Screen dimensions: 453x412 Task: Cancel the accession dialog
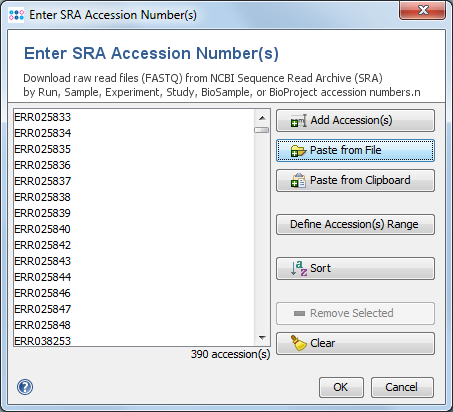coord(402,387)
